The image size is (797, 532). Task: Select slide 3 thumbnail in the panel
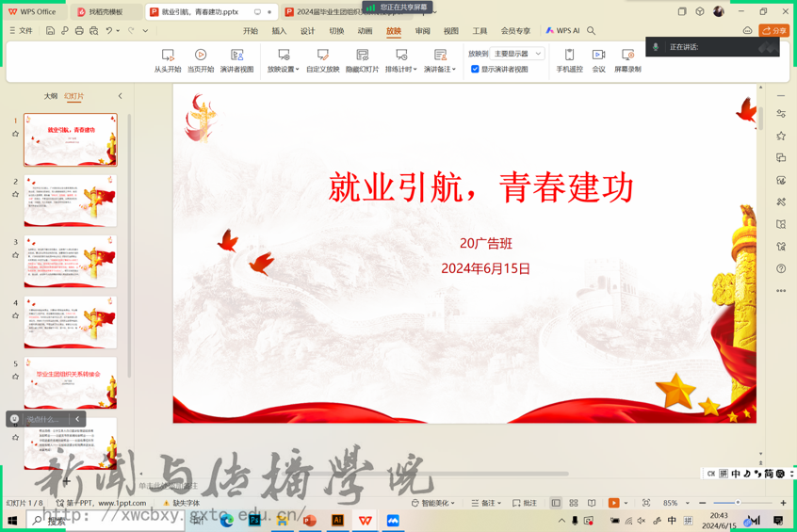[x=71, y=261]
